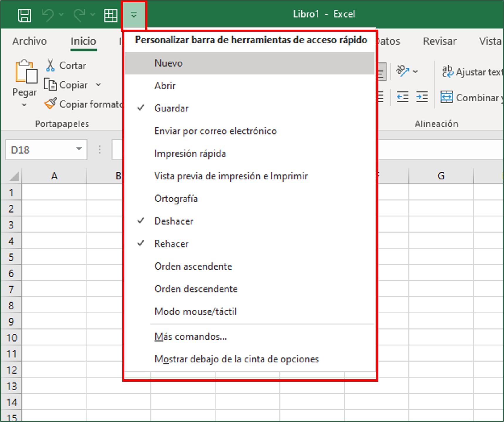Click the Cortar scissors icon
Viewport: 504px width, 422px height.
coord(50,64)
